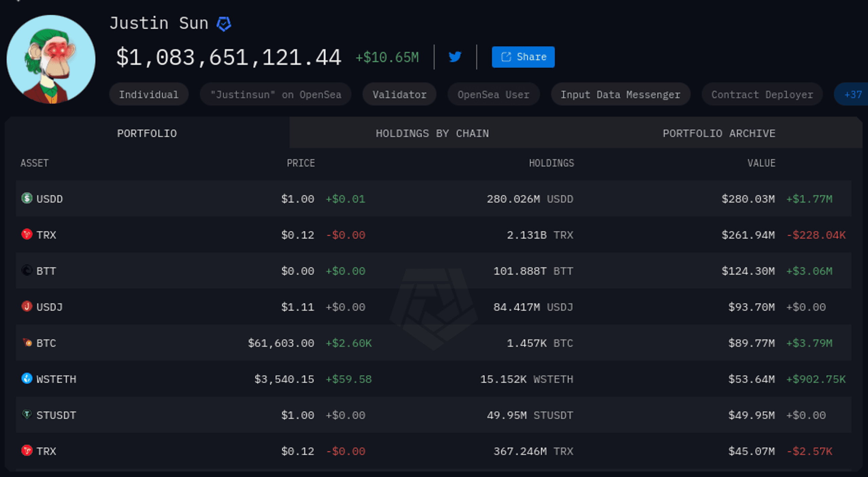The height and width of the screenshot is (477, 868).
Task: Open the USDJ asset name
Action: (x=50, y=307)
